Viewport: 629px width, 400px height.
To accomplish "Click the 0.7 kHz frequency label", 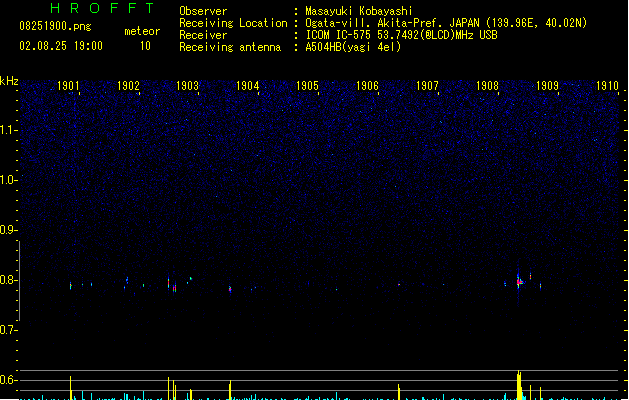I will click(x=8, y=330).
